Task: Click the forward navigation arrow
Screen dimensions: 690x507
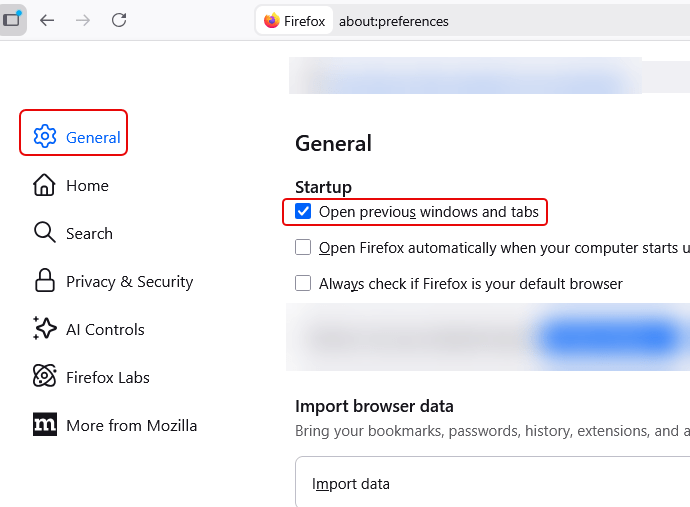Action: 83,20
